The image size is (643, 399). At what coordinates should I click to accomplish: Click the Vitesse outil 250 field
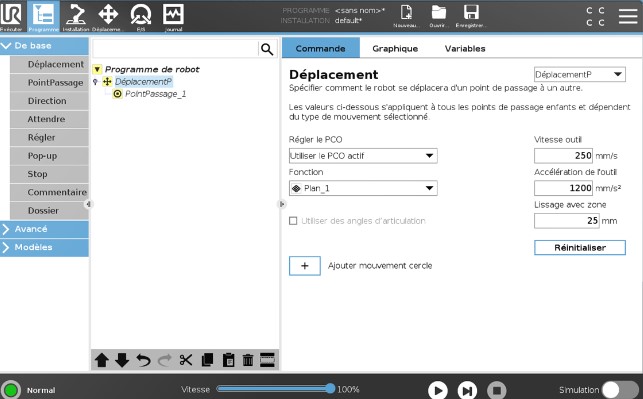point(563,156)
